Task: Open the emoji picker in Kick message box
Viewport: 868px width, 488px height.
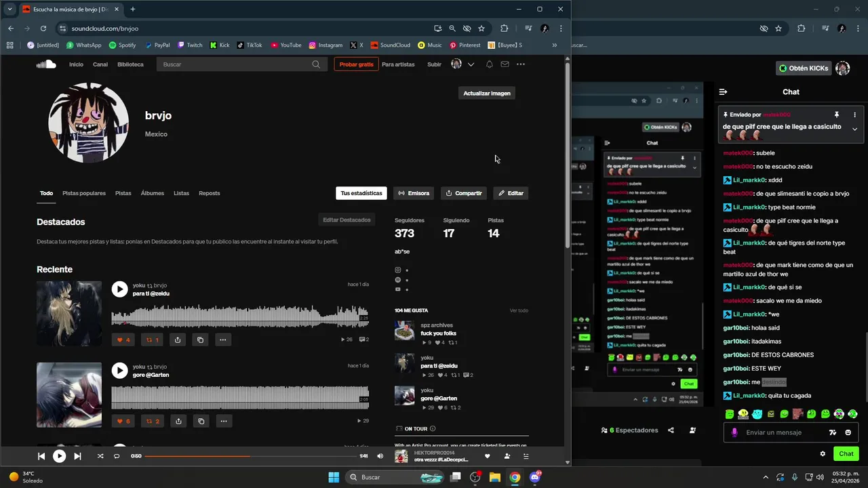Action: coord(848,432)
